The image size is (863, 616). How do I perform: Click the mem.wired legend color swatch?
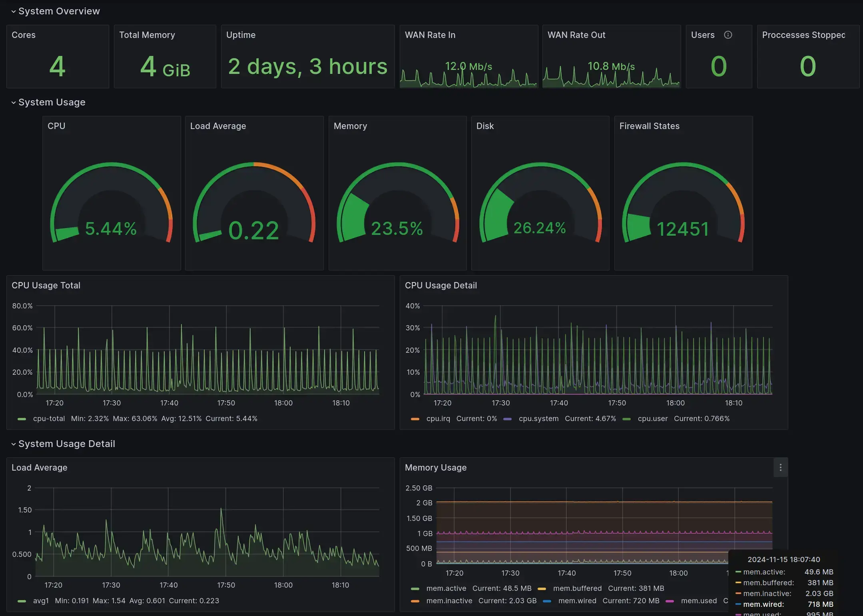coord(547,601)
